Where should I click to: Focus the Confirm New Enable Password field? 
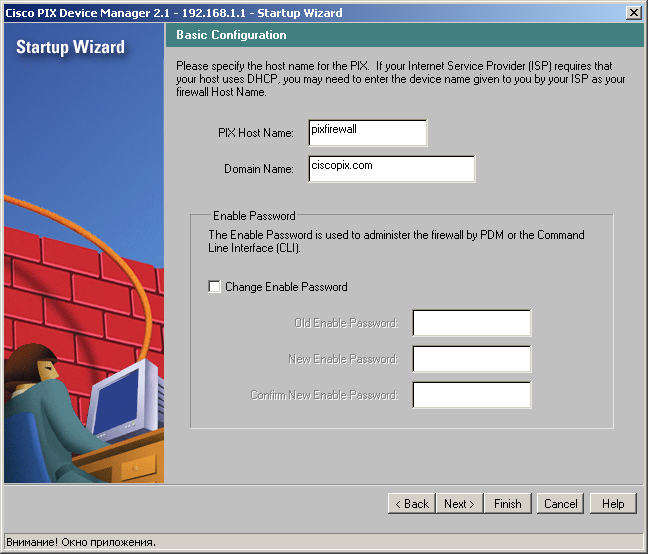click(472, 395)
